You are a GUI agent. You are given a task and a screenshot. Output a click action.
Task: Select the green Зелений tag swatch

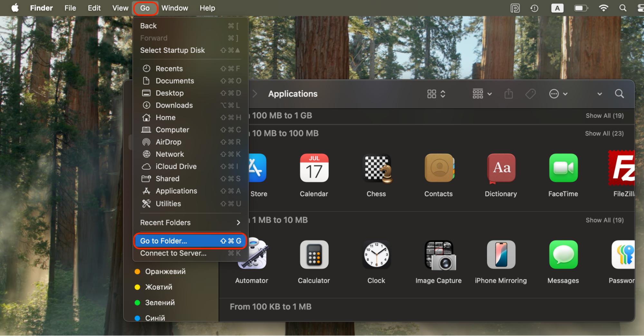click(x=138, y=302)
